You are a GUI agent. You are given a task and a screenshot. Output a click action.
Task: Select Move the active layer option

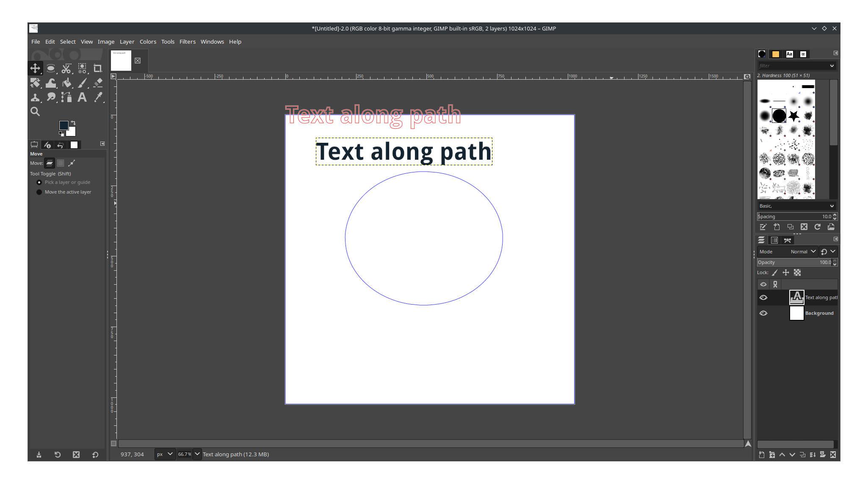[x=39, y=192]
